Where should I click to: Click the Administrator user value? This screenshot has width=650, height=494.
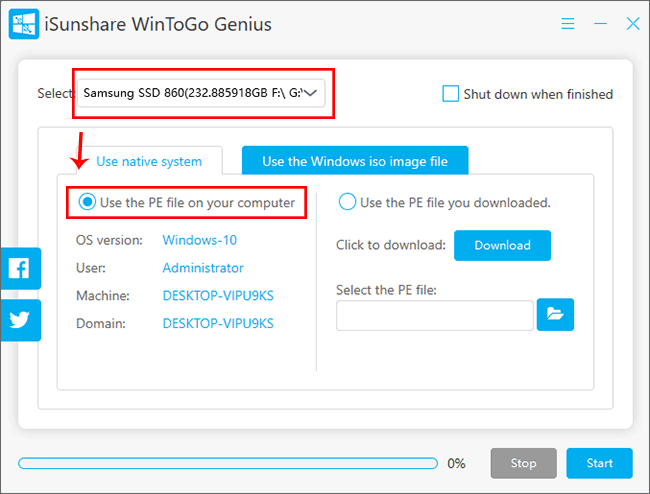click(x=203, y=268)
